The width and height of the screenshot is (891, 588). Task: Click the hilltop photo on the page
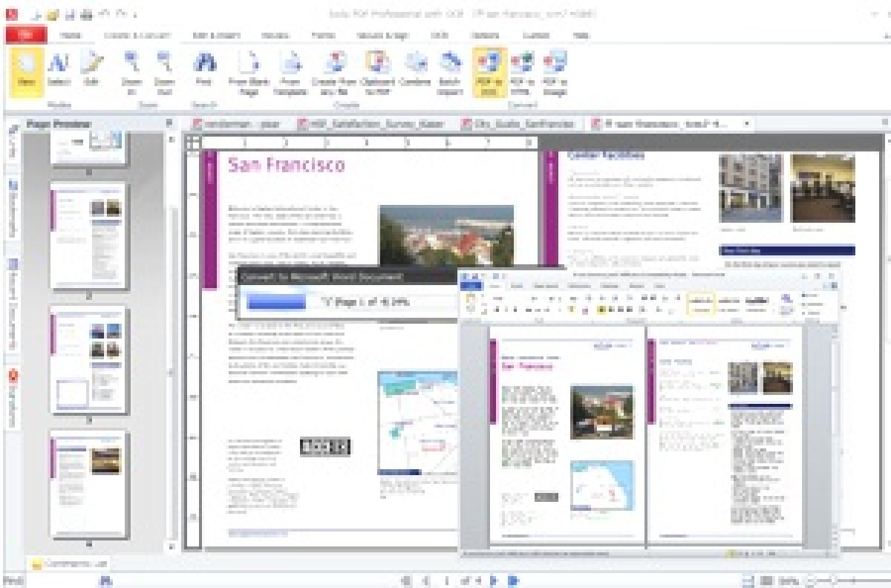(446, 235)
